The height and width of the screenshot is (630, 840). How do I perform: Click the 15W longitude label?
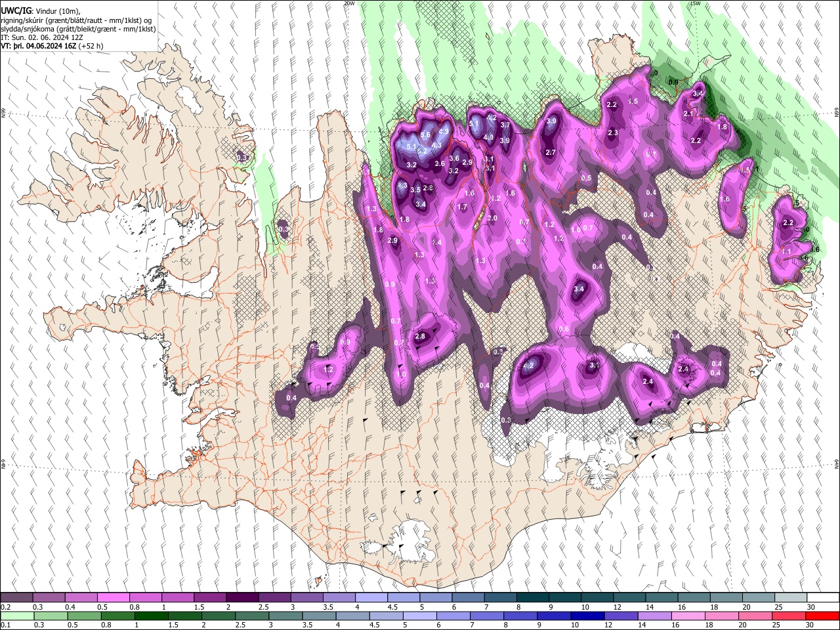(694, 3)
